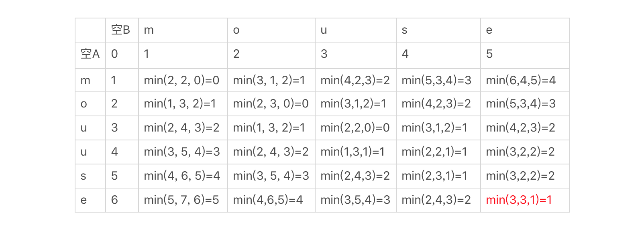This screenshot has width=644, height=227.
Task: Select the 0 cell in the 空A row
Action: 114,54
